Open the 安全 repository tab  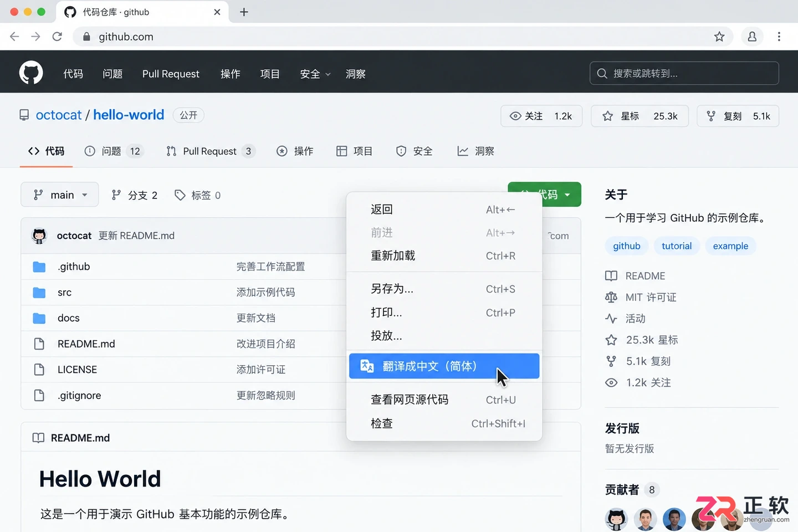coord(415,151)
